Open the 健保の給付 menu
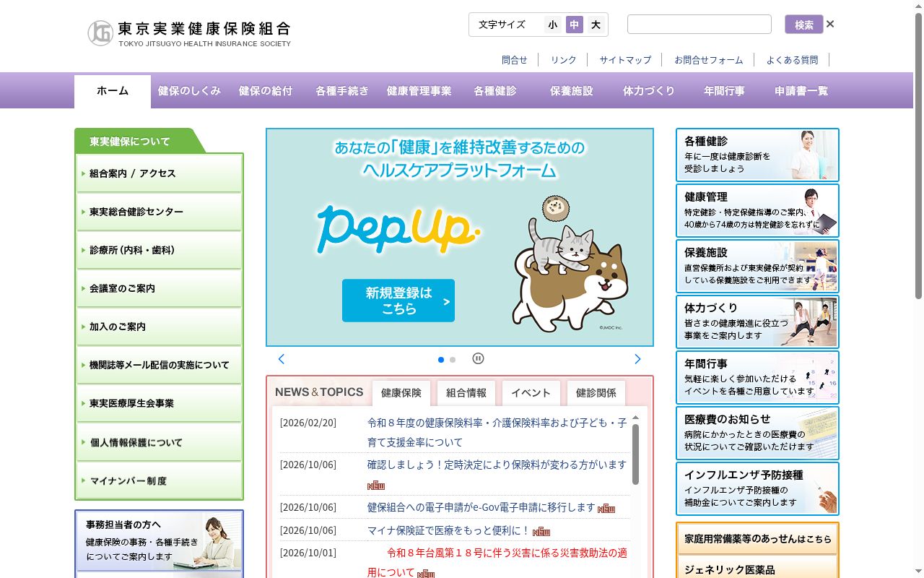924x578 pixels. coord(266,91)
